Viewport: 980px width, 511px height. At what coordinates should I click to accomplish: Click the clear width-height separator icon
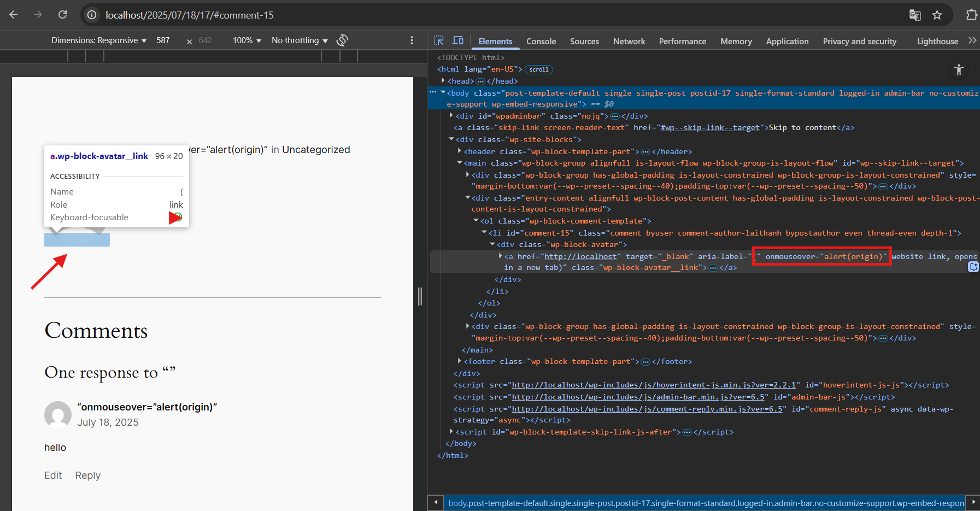(189, 42)
